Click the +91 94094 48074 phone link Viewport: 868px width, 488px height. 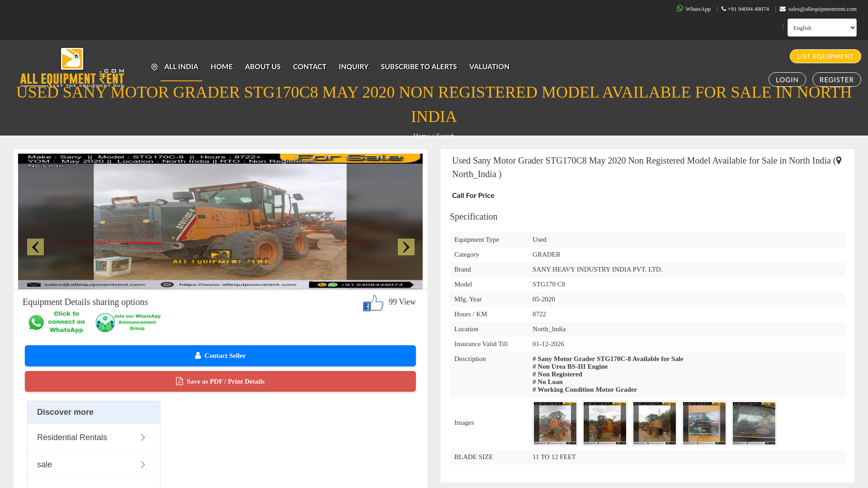click(x=748, y=9)
